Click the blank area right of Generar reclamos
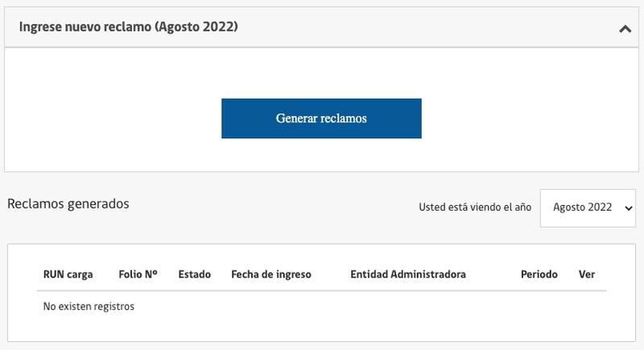This screenshot has width=644, height=350. click(x=531, y=118)
